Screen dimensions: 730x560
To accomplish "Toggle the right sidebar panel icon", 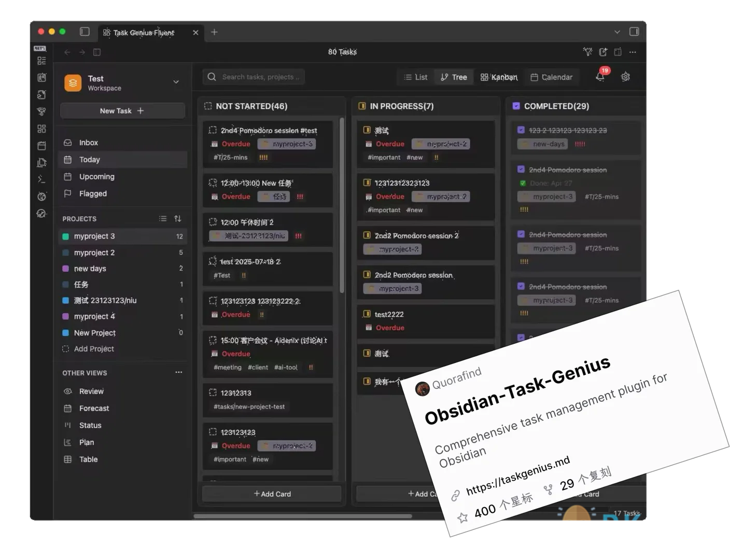I will coord(634,32).
